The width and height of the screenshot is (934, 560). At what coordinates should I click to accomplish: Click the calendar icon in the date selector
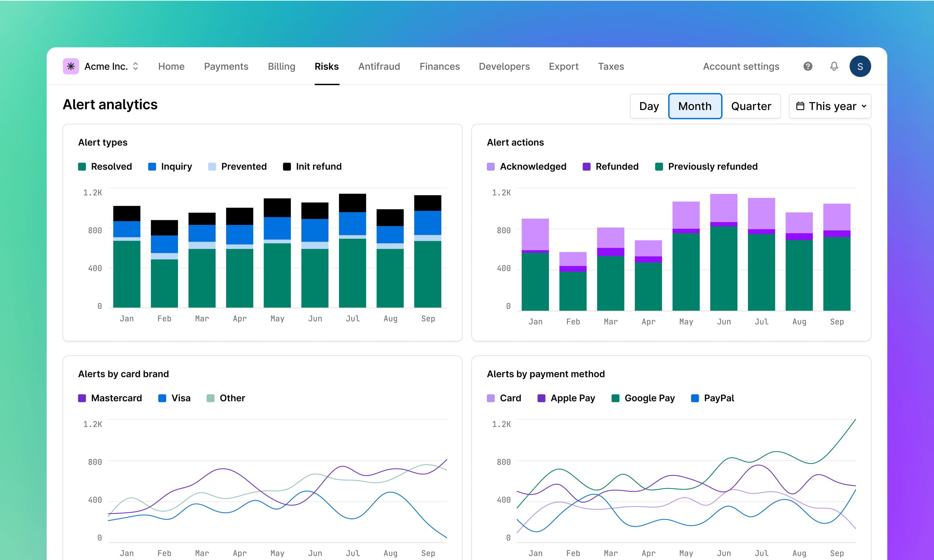click(x=801, y=106)
